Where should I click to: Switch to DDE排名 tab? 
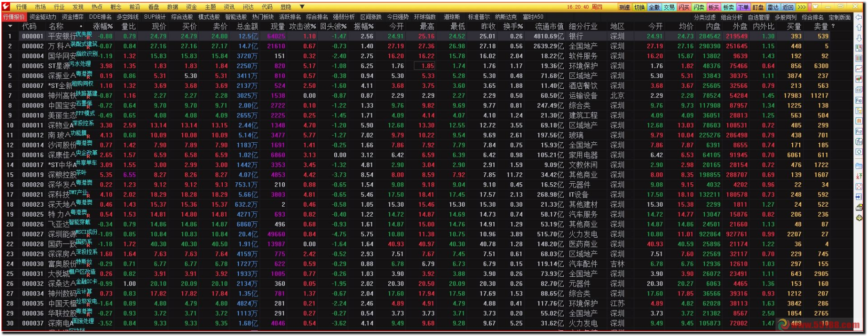pos(100,17)
